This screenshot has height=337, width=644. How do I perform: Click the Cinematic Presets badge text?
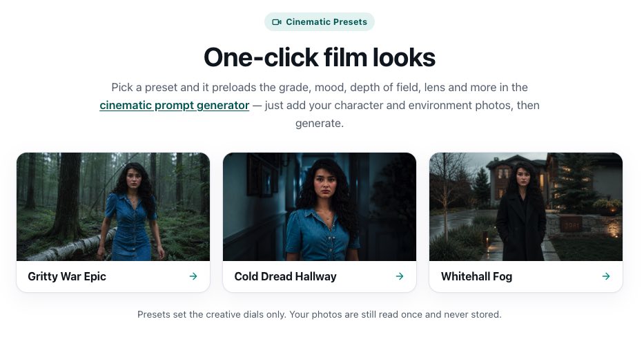coord(326,22)
